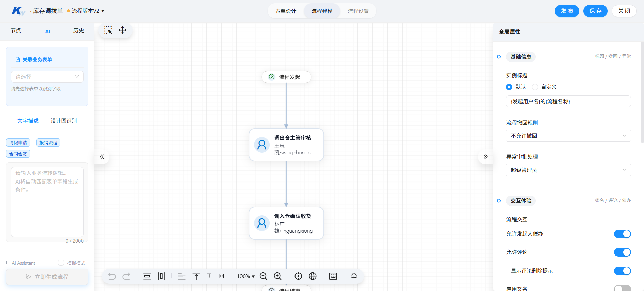The height and width of the screenshot is (291, 644).
Task: Click the 保存 button
Action: (595, 11)
